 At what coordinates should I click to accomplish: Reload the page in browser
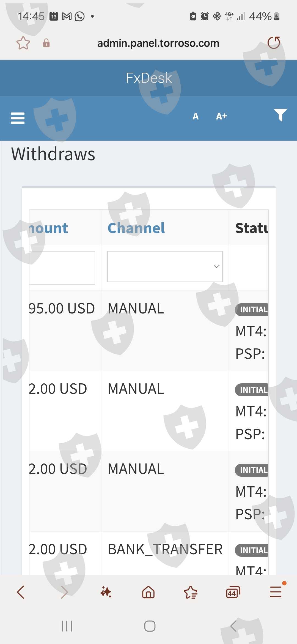pyautogui.click(x=274, y=43)
